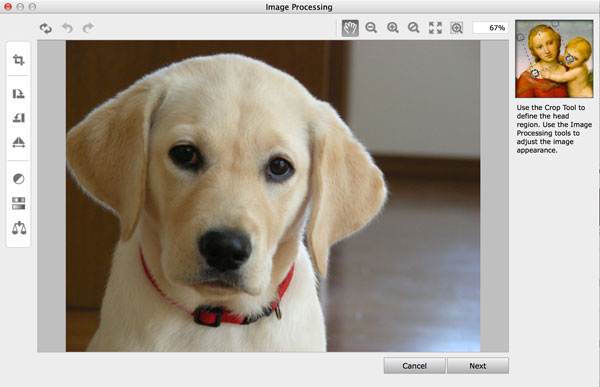Screen dimensions: 600x387
Task: Undo the last edit
Action: [67, 28]
